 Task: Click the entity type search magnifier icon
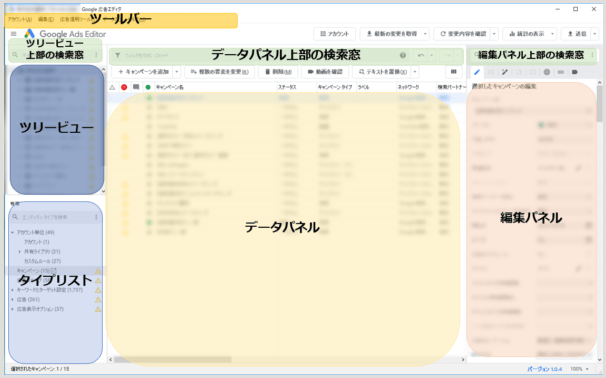click(x=15, y=217)
